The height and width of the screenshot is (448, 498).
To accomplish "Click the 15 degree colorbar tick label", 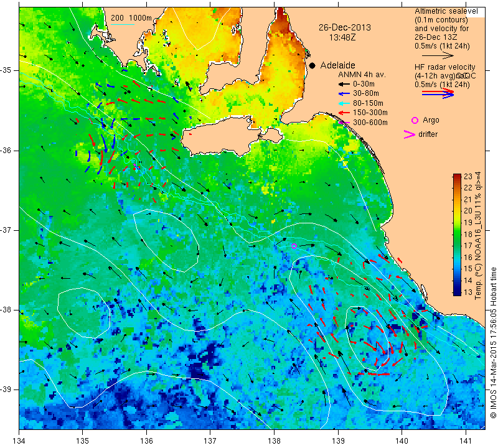I will pos(468,269).
